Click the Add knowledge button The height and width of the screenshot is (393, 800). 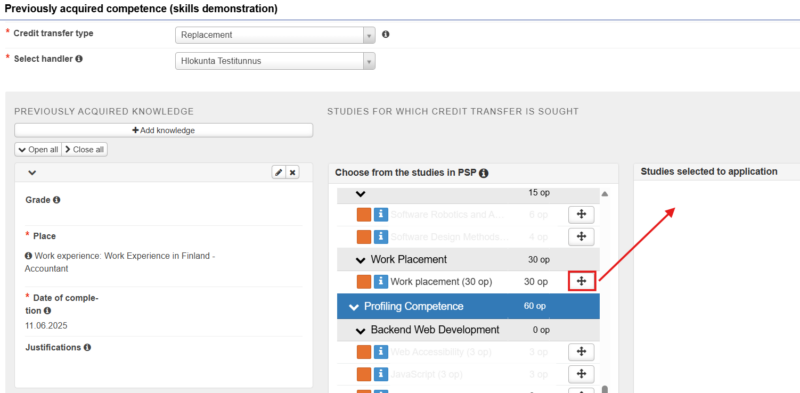coord(163,130)
